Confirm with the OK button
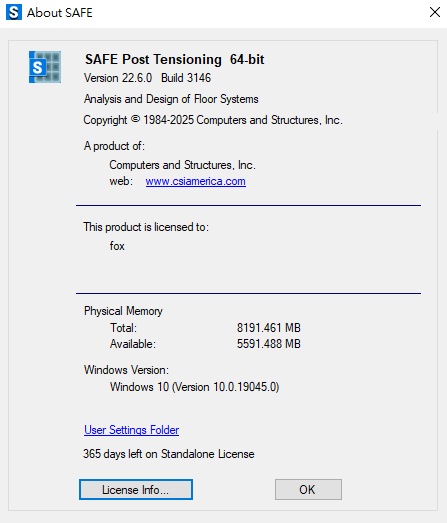 click(x=308, y=489)
